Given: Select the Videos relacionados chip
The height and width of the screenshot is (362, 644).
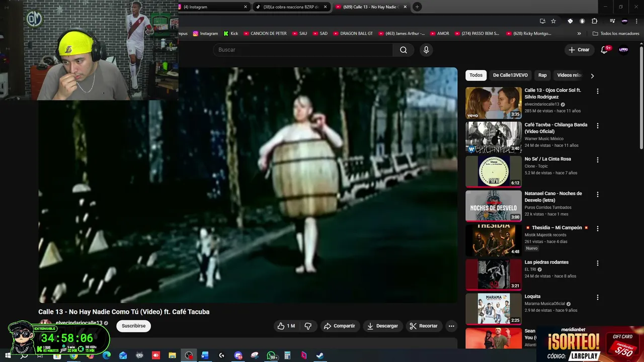Looking at the screenshot, I should point(569,75).
